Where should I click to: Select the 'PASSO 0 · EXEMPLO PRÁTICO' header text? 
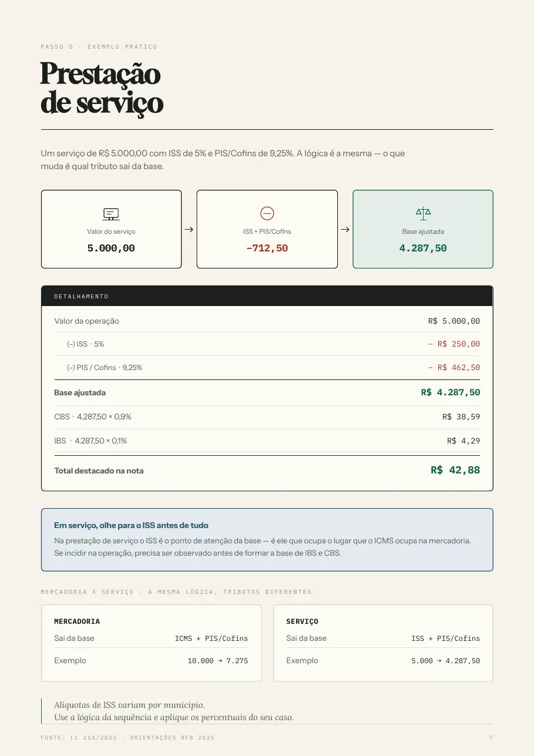[x=99, y=47]
